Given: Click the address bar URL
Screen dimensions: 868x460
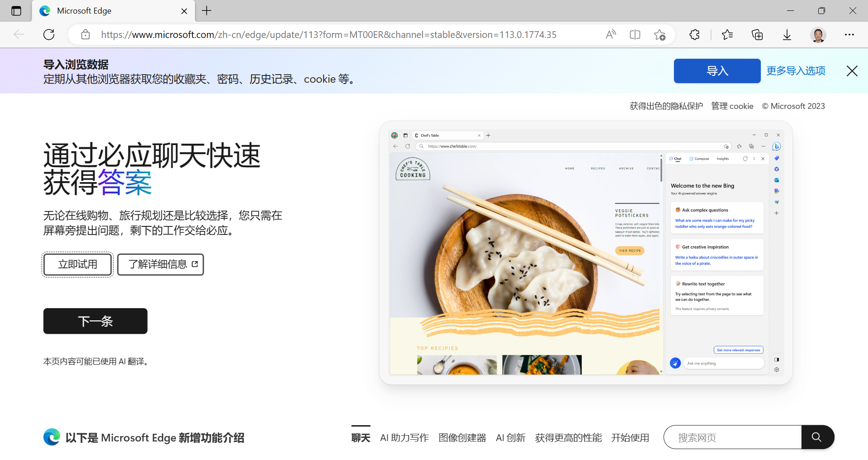Looking at the screenshot, I should click(329, 34).
